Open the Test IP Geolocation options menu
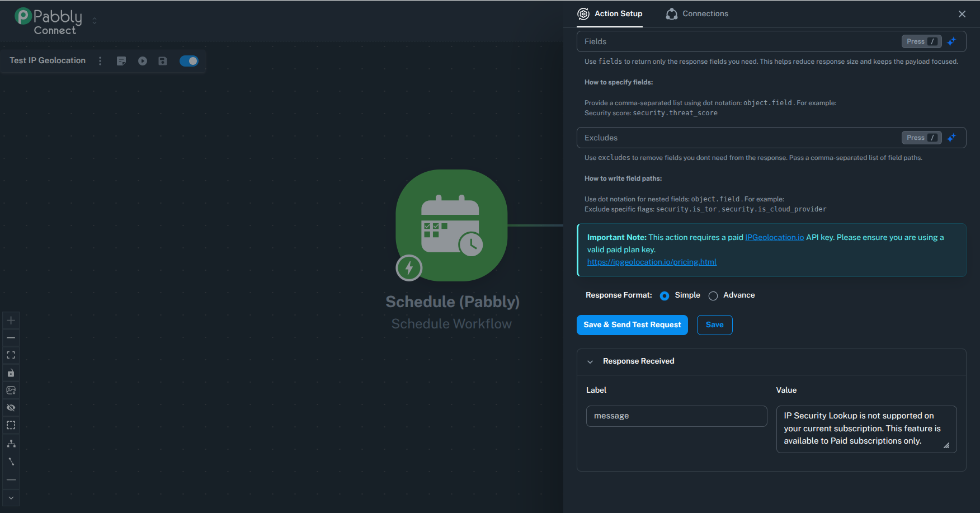 click(x=100, y=61)
